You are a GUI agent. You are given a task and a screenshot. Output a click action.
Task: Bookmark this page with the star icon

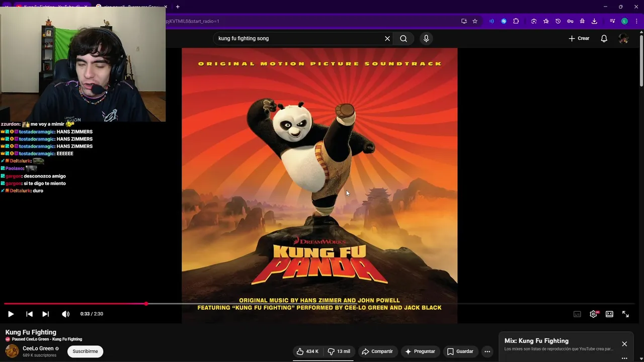pyautogui.click(x=475, y=21)
